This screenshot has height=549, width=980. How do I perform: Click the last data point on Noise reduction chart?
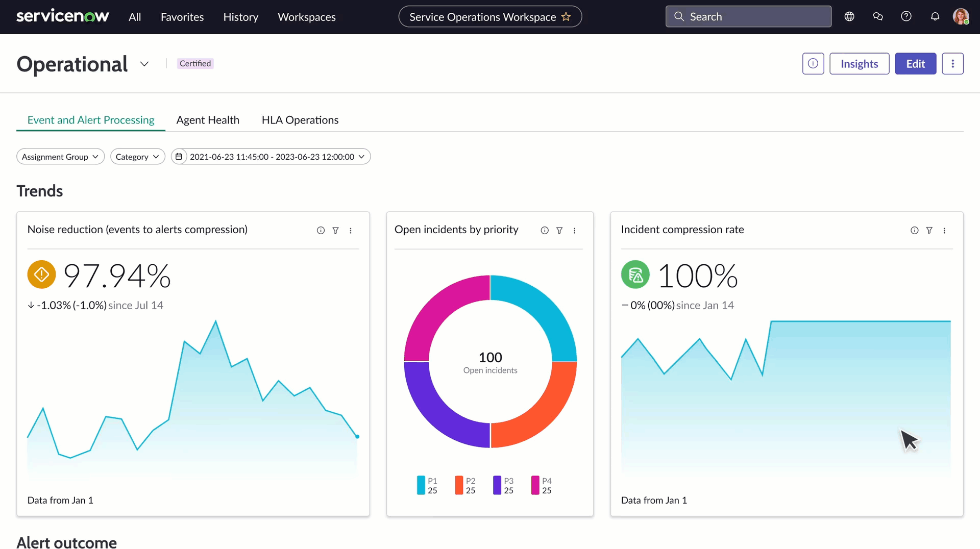[357, 437]
